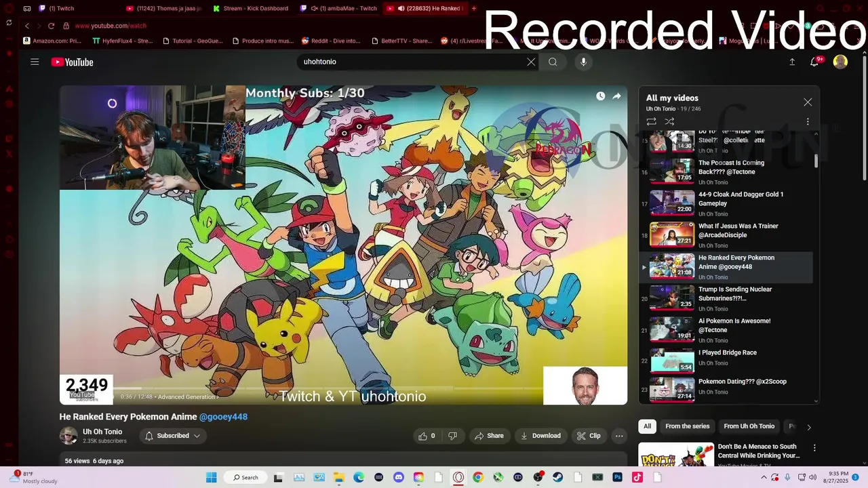Switch to the amibaMae - Twitch tab
This screenshot has height=488, width=868.
(x=338, y=8)
